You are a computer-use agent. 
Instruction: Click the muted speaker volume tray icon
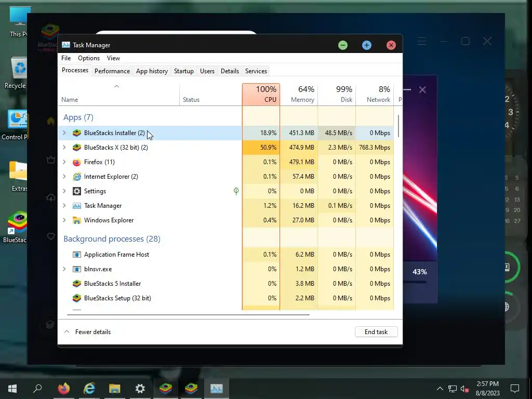coord(465,389)
